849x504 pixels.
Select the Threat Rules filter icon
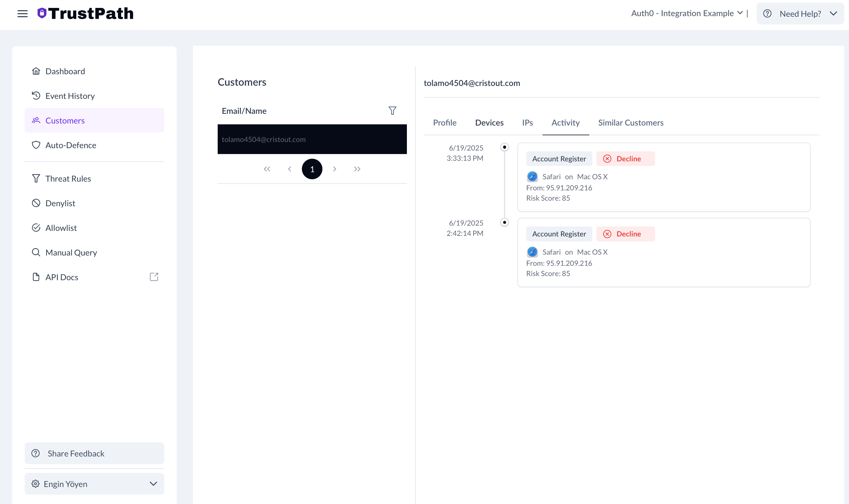[36, 178]
